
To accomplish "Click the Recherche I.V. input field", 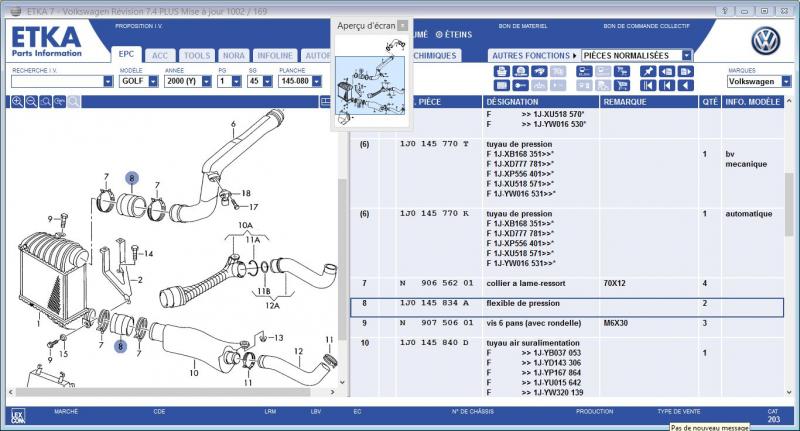I will [x=57, y=82].
